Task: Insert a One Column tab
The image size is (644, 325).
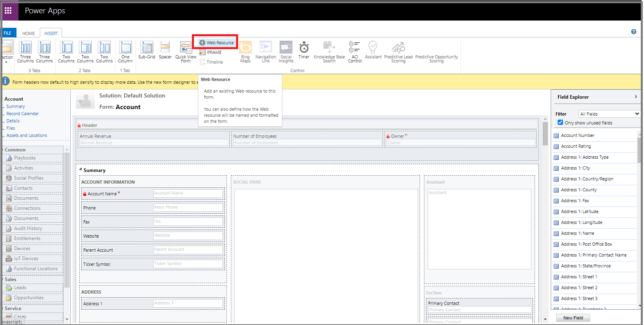Action: [x=125, y=52]
